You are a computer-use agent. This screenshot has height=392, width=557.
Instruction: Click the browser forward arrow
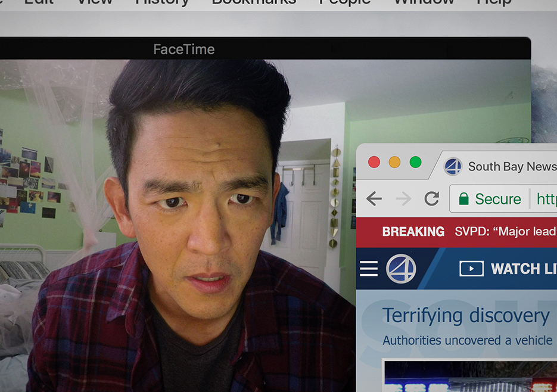tap(403, 198)
